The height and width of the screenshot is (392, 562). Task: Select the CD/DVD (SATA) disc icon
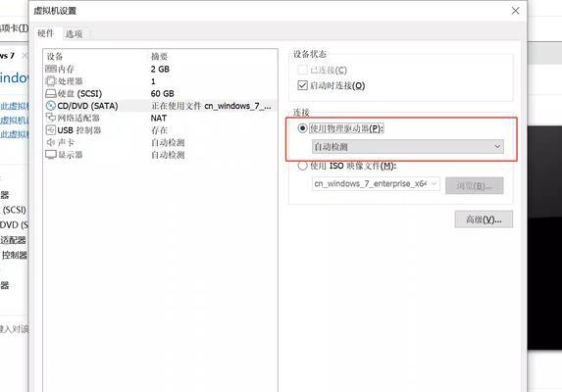click(x=51, y=106)
